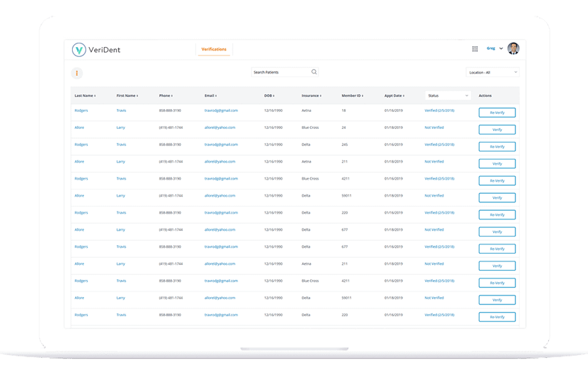Select phone 858-888-3190 in member 18 row
This screenshot has width=588, height=374.
coord(170,110)
